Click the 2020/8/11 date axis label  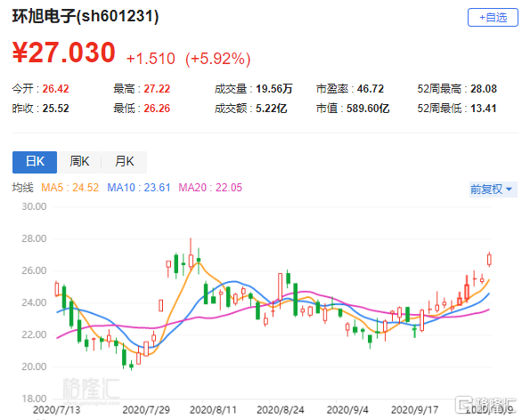click(213, 409)
